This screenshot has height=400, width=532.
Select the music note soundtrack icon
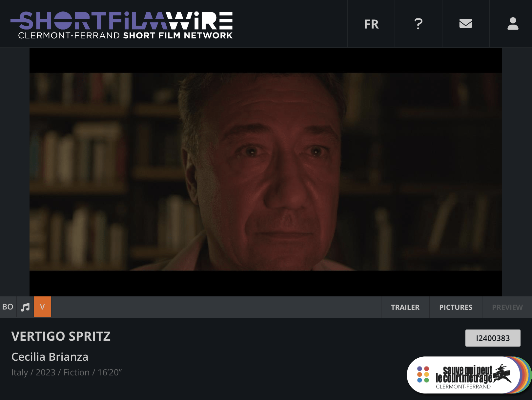click(x=25, y=307)
